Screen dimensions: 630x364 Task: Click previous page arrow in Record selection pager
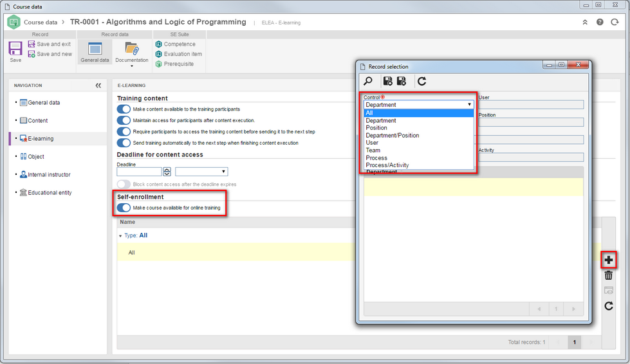click(539, 309)
